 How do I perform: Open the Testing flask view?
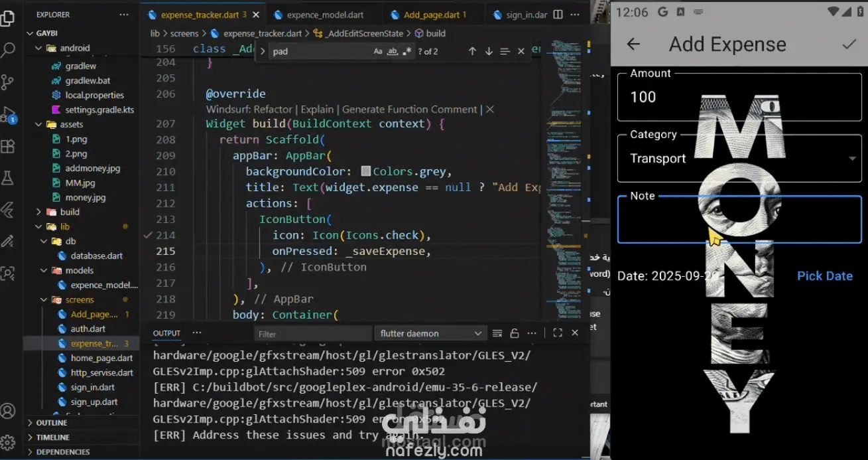[x=8, y=178]
